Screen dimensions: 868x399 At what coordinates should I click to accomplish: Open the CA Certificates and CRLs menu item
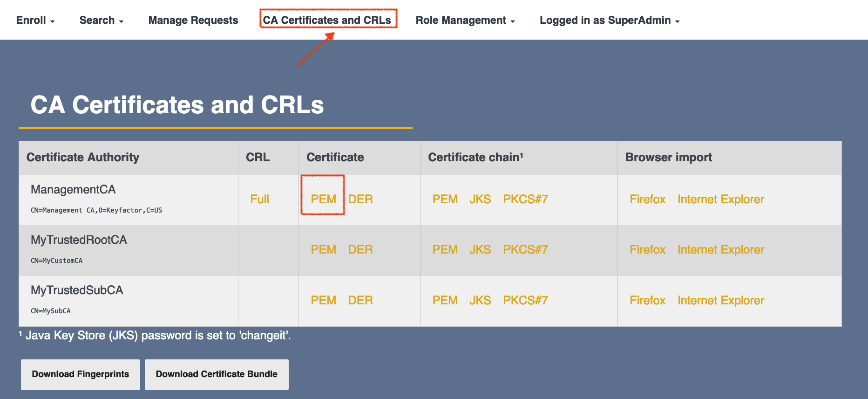pyautogui.click(x=327, y=21)
